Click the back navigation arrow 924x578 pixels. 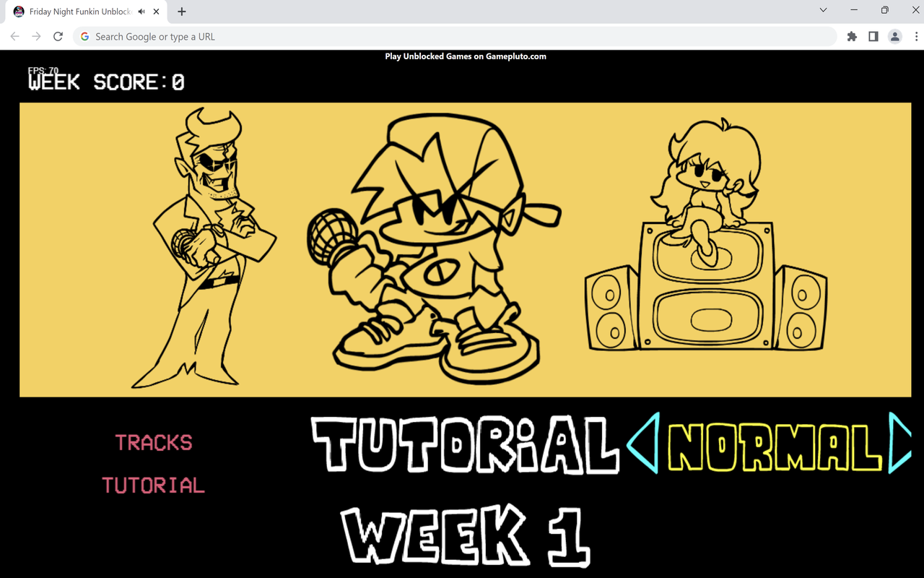(x=14, y=36)
